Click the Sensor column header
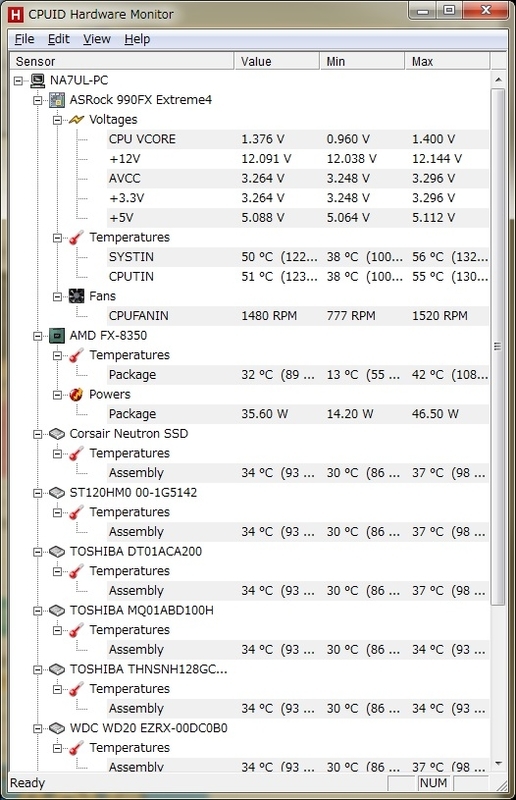 click(122, 61)
